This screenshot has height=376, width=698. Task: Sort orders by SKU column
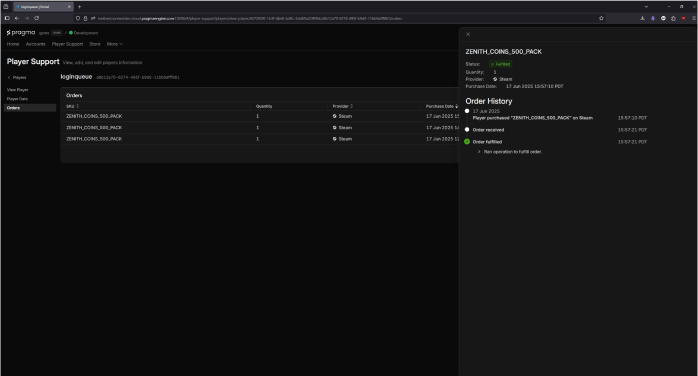pyautogui.click(x=72, y=106)
